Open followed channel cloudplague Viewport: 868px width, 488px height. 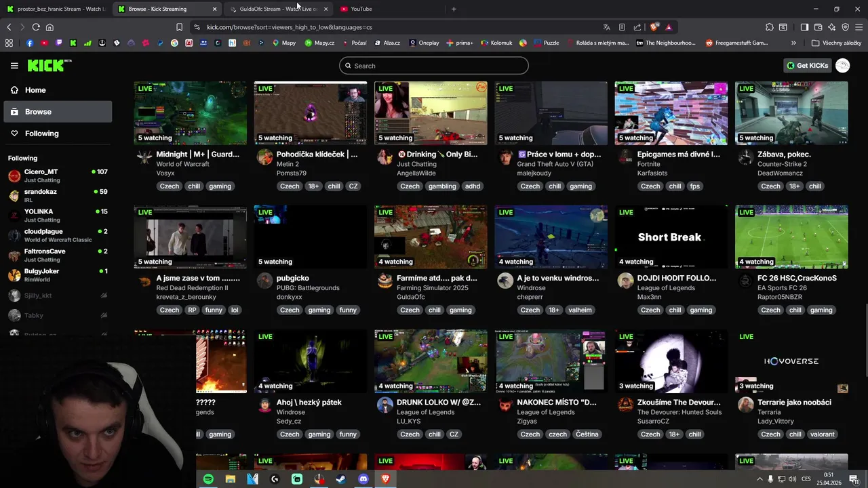[58, 235]
